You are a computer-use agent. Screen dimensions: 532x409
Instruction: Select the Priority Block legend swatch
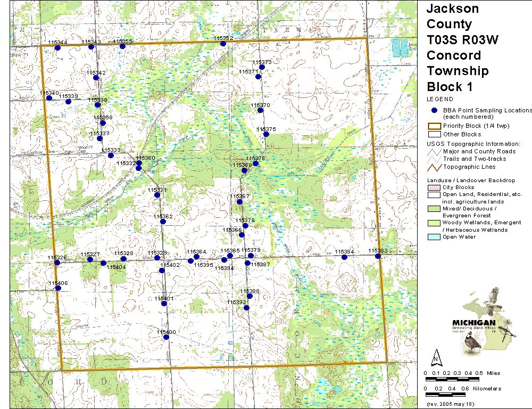coord(434,126)
